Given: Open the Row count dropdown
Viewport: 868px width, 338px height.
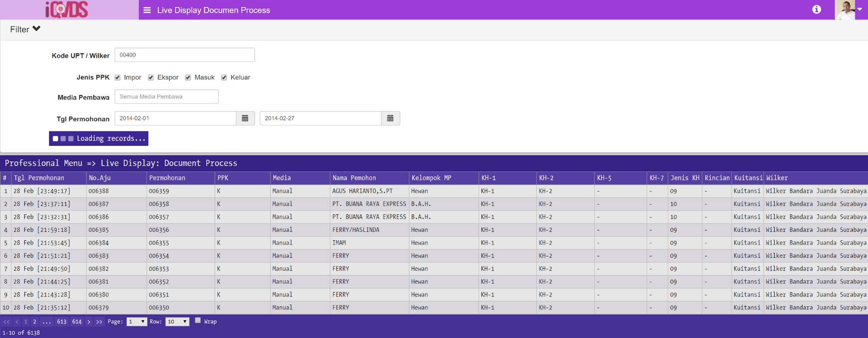Looking at the screenshot, I should 177,322.
